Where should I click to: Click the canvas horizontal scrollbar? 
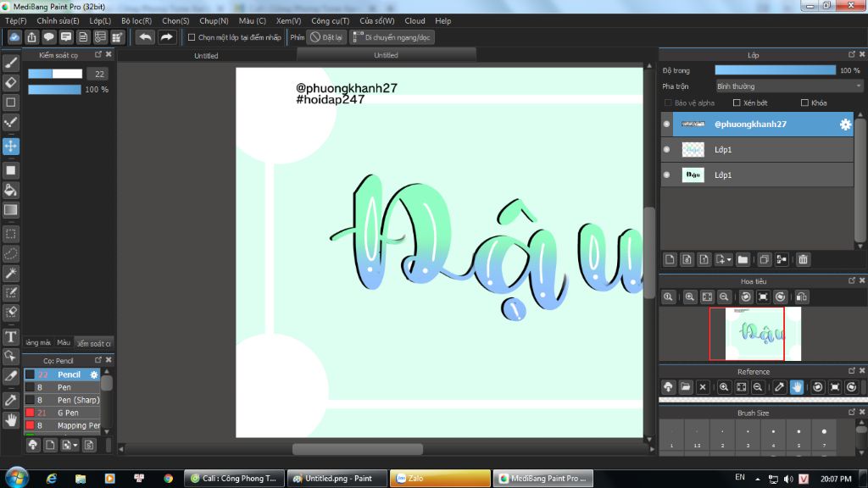pos(358,449)
